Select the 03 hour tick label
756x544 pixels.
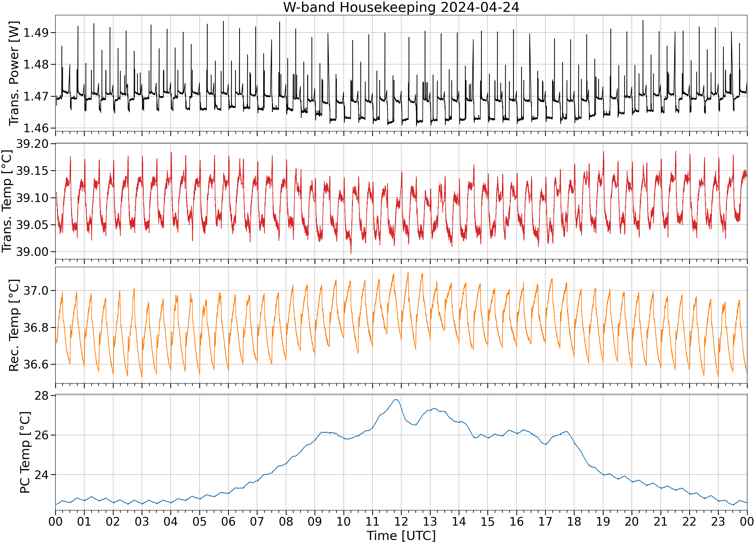pos(142,521)
